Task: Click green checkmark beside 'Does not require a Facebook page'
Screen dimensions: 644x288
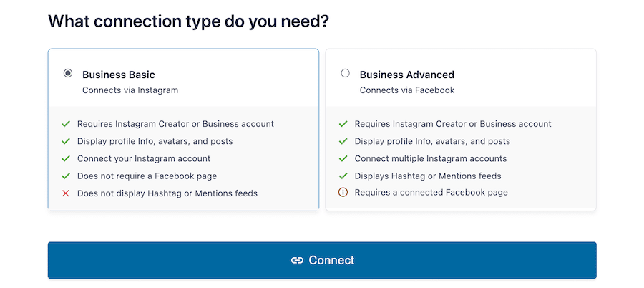Action: pos(66,176)
